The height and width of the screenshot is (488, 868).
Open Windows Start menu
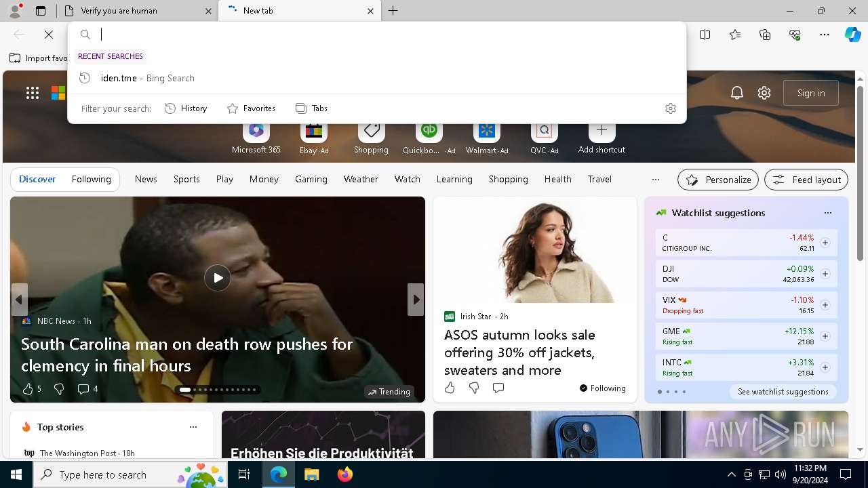(16, 474)
